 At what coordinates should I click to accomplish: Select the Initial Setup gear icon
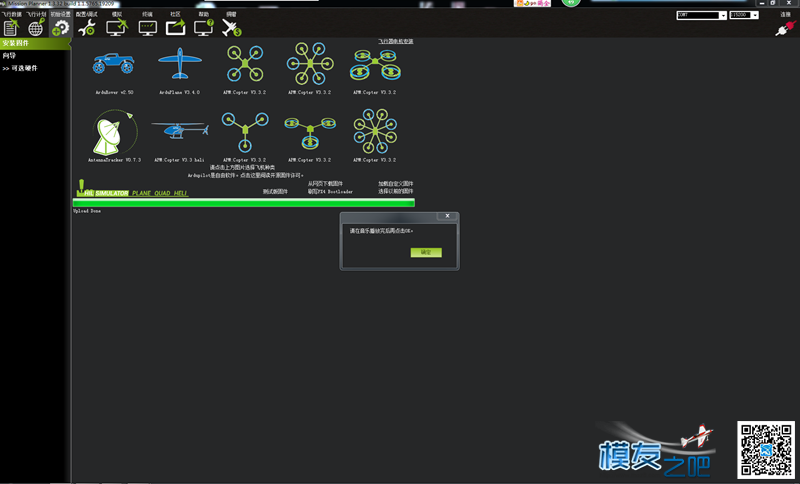(60, 28)
